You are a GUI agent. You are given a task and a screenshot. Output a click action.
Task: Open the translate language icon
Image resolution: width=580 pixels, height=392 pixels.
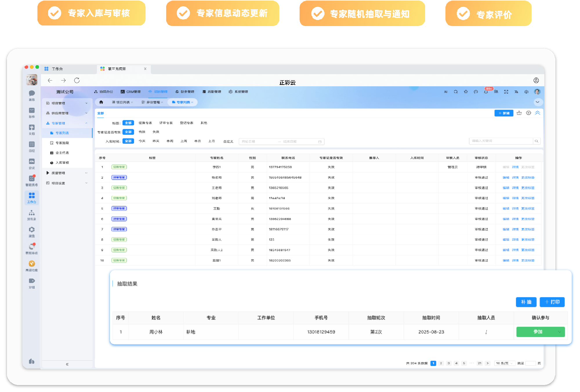point(516,92)
